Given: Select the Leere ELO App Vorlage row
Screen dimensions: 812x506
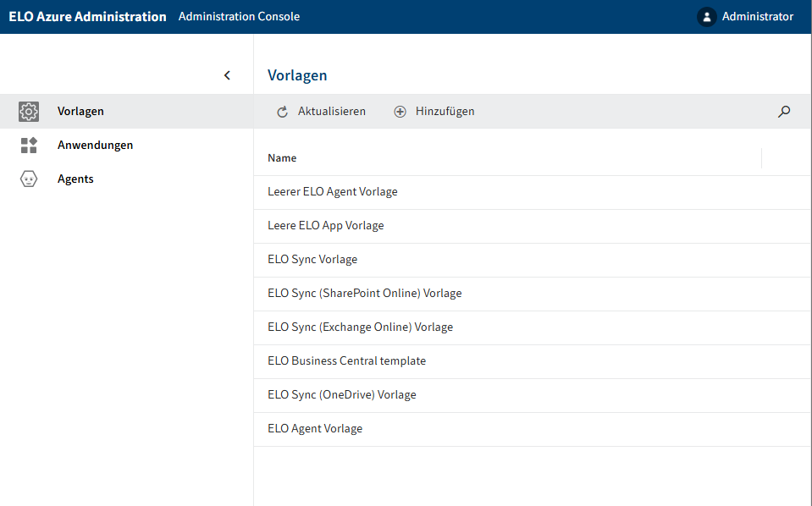Looking at the screenshot, I should (532, 226).
